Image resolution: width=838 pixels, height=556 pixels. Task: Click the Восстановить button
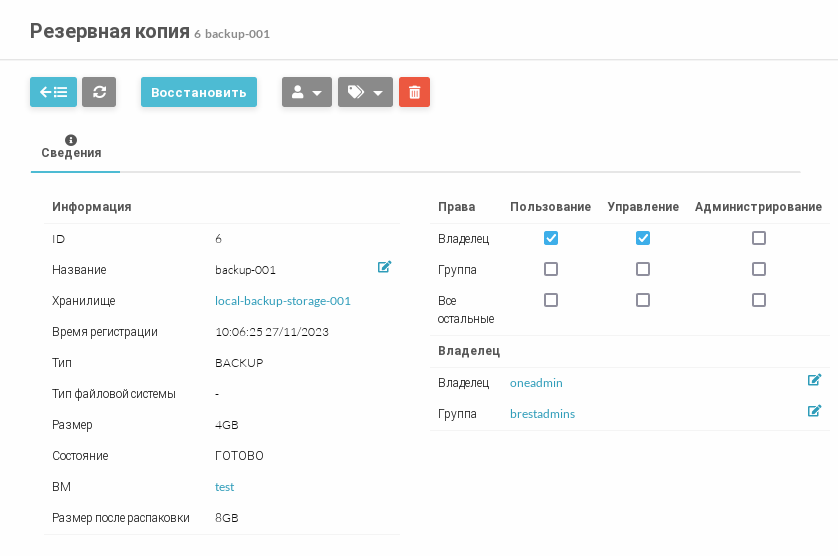coord(198,92)
